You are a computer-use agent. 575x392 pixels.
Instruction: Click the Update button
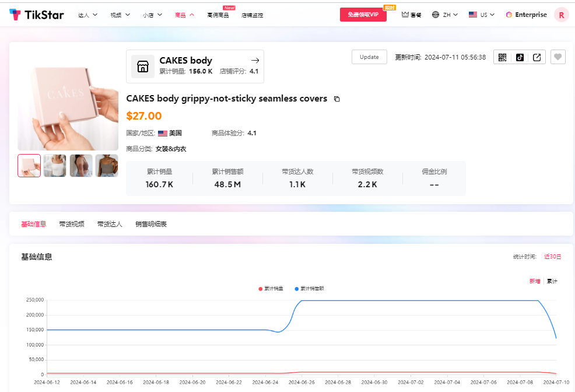pyautogui.click(x=369, y=57)
